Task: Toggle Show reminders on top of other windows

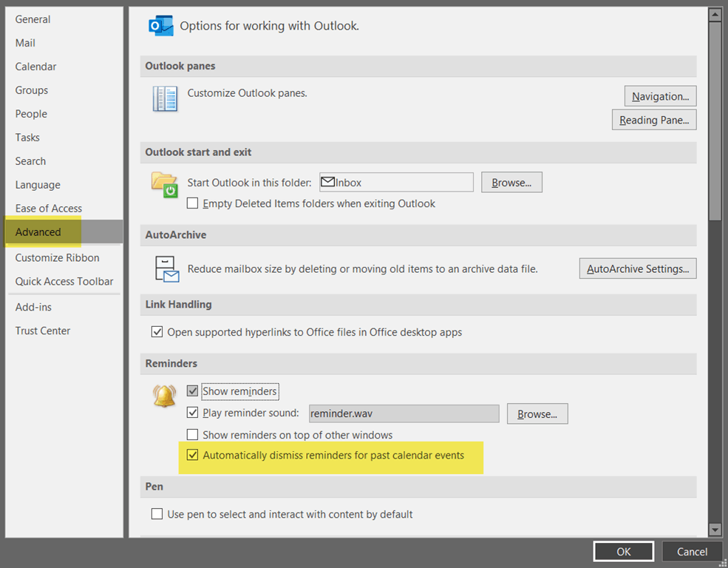Action: 193,435
